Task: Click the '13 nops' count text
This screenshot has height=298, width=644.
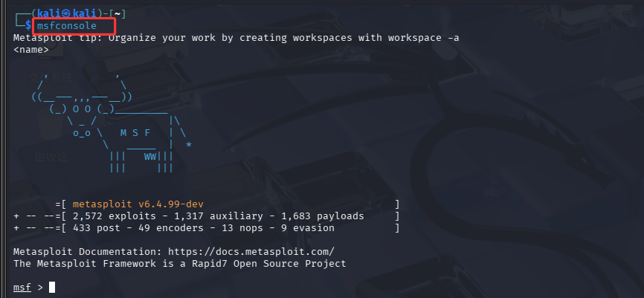Action: click(242, 228)
